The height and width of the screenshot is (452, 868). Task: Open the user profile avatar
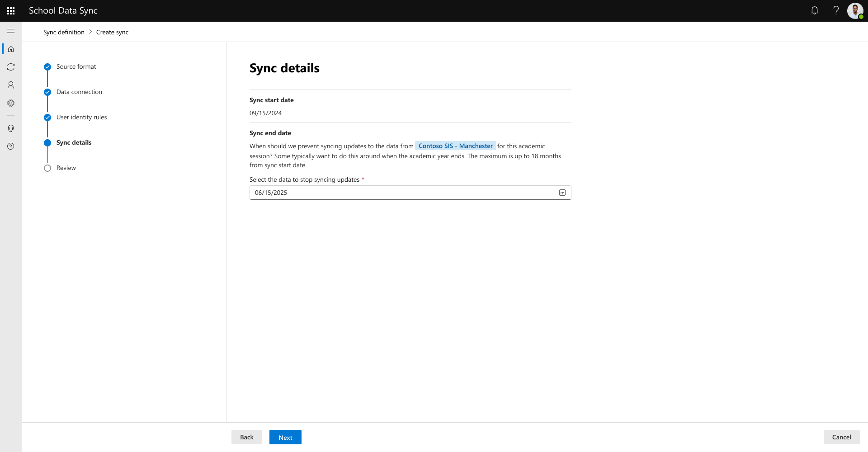(855, 10)
